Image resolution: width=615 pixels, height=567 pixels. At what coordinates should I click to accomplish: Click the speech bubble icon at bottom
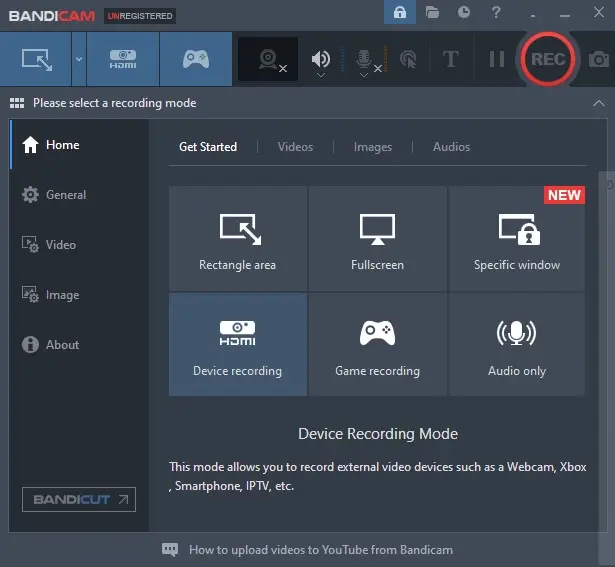pos(170,550)
